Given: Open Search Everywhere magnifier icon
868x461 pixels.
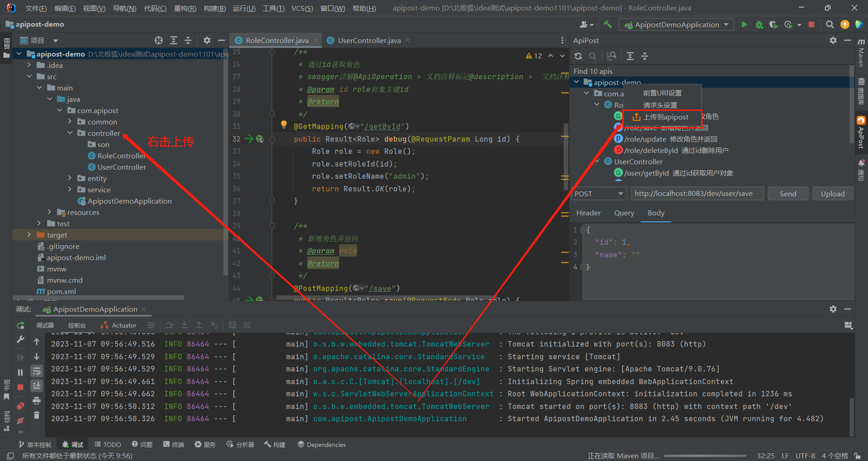Looking at the screenshot, I should tap(830, 24).
